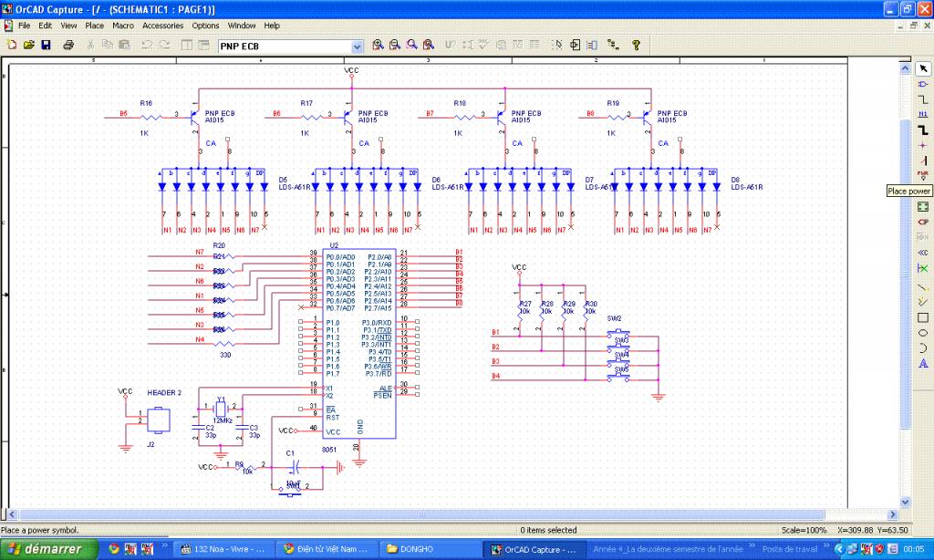934x560 pixels.
Task: Click the Place power symbol tool
Action: (923, 175)
